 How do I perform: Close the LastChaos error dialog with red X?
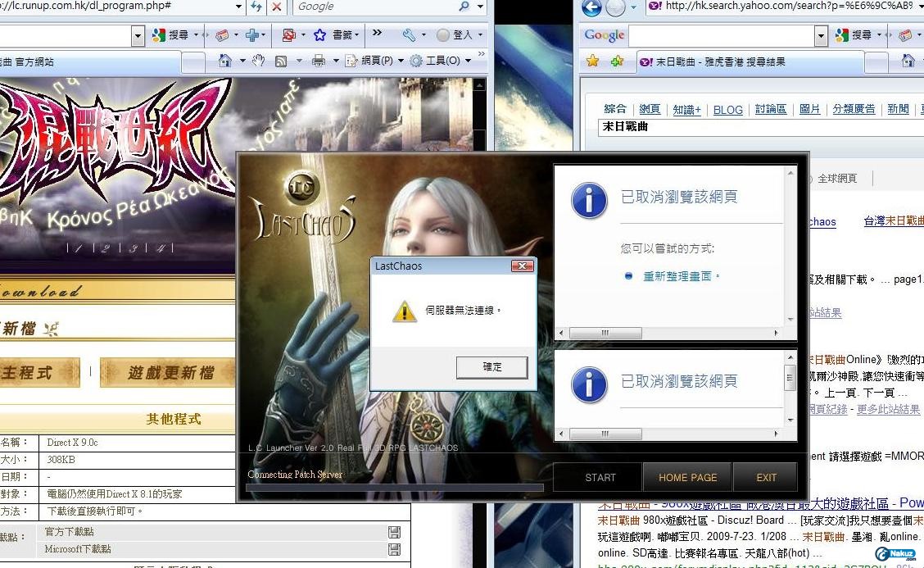522,266
